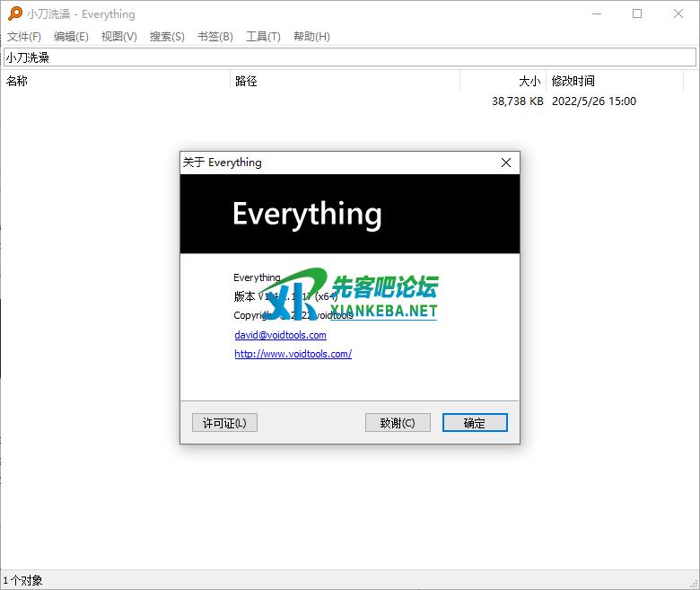Sort results by the 大小 column header

pyautogui.click(x=503, y=81)
